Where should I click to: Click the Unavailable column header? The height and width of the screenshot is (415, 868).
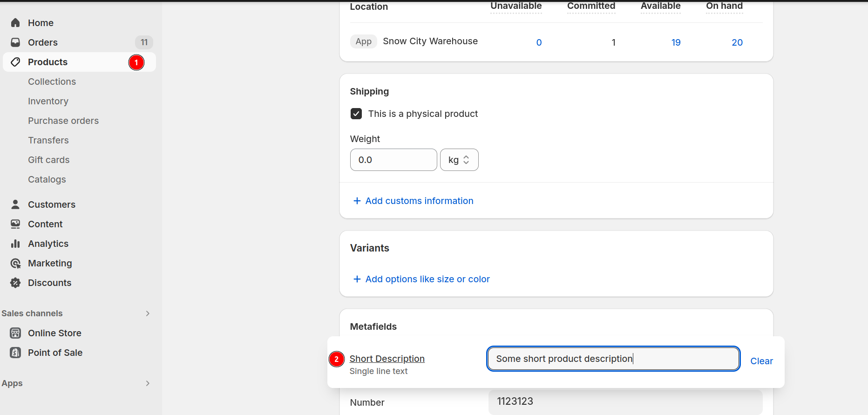(x=516, y=6)
